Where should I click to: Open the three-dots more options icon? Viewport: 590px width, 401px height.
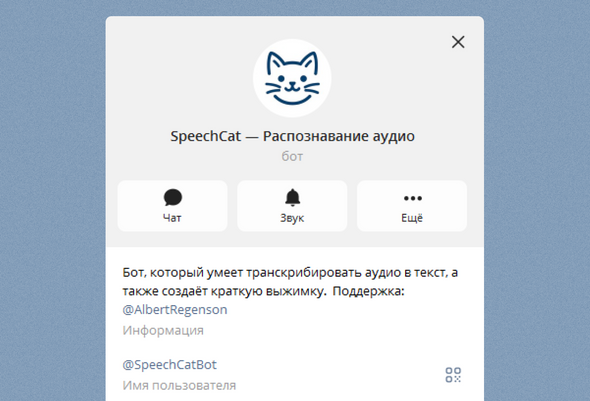coord(412,198)
